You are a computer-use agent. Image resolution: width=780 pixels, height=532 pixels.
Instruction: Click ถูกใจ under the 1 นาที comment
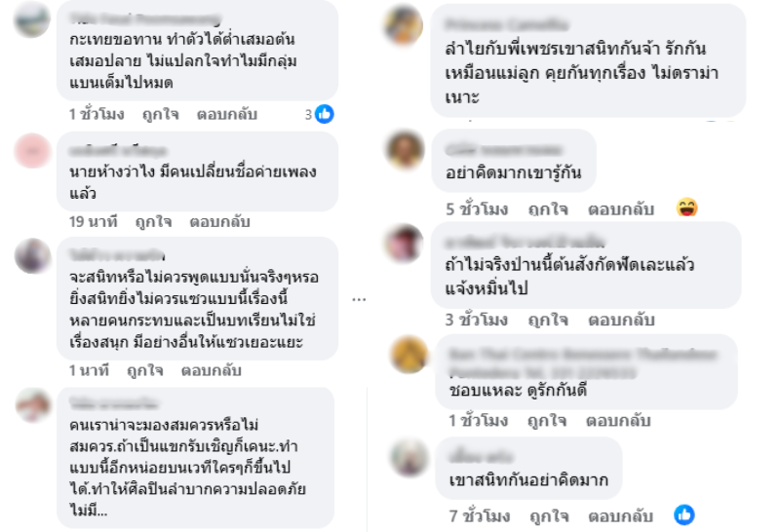[x=145, y=370]
